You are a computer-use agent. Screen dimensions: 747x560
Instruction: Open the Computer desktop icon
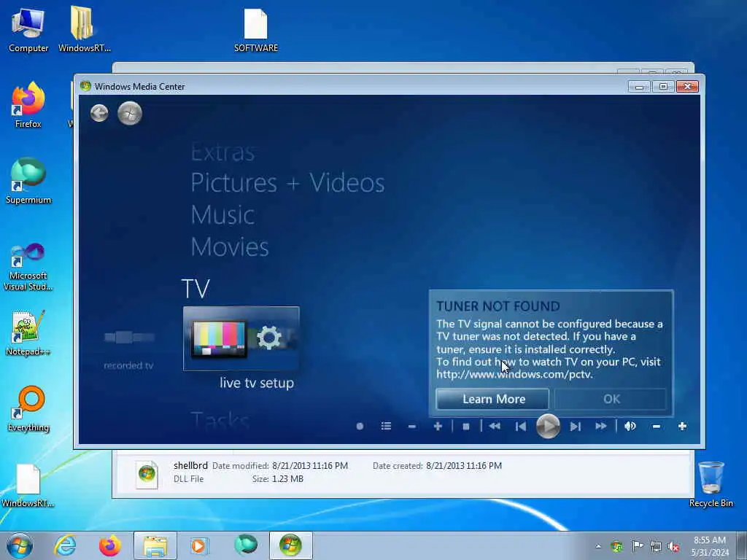(28, 29)
